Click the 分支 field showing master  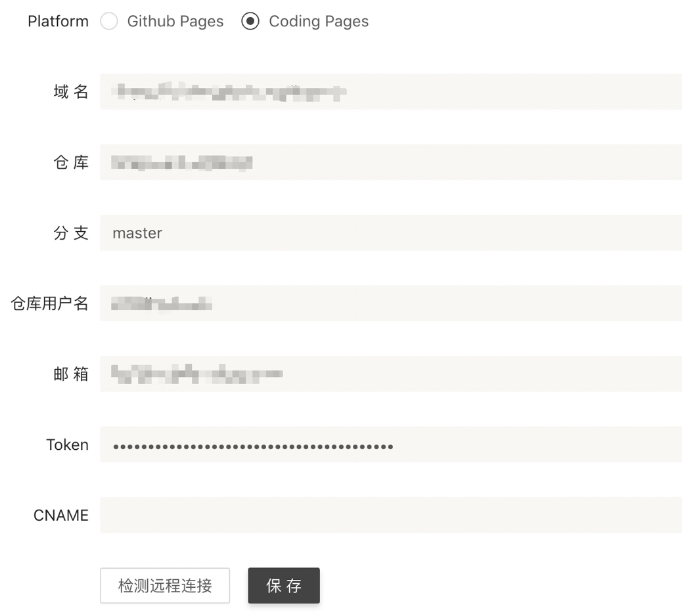click(390, 232)
